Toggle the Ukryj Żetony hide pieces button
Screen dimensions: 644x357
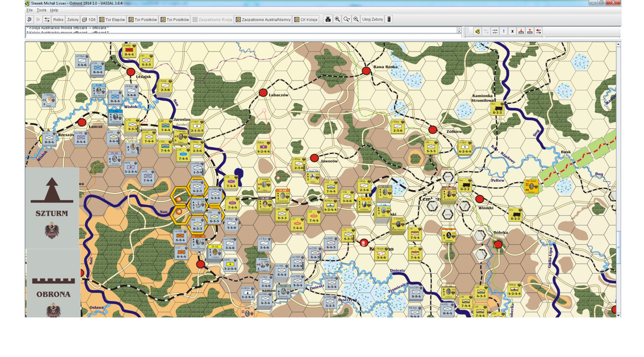(x=373, y=20)
